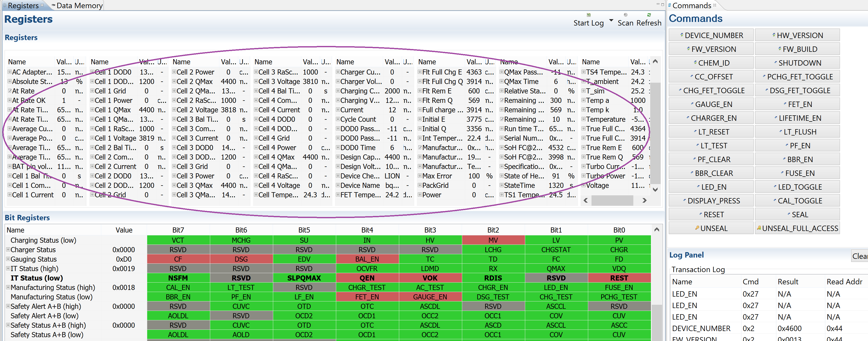Click the Registers horizontal scroll left arrow
Screen dimensions: 868x341
point(586,200)
